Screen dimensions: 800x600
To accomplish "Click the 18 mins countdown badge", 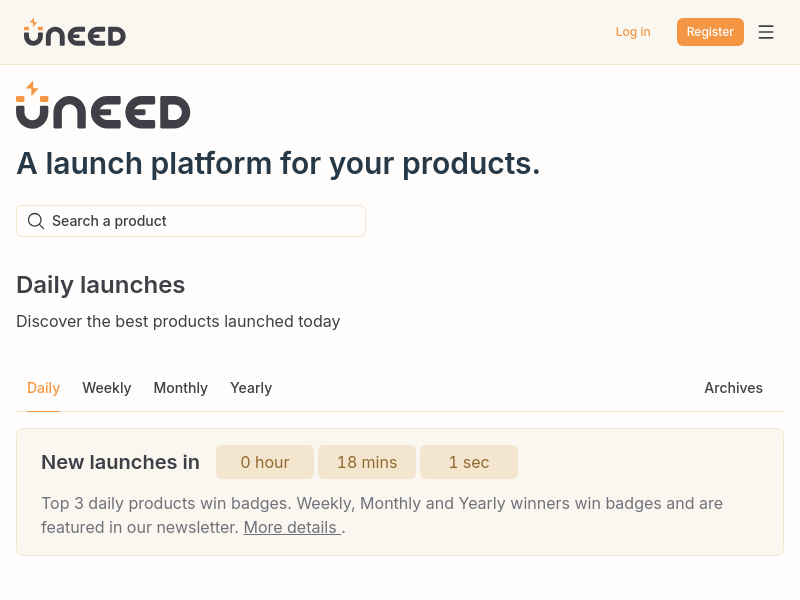I will coord(367,462).
